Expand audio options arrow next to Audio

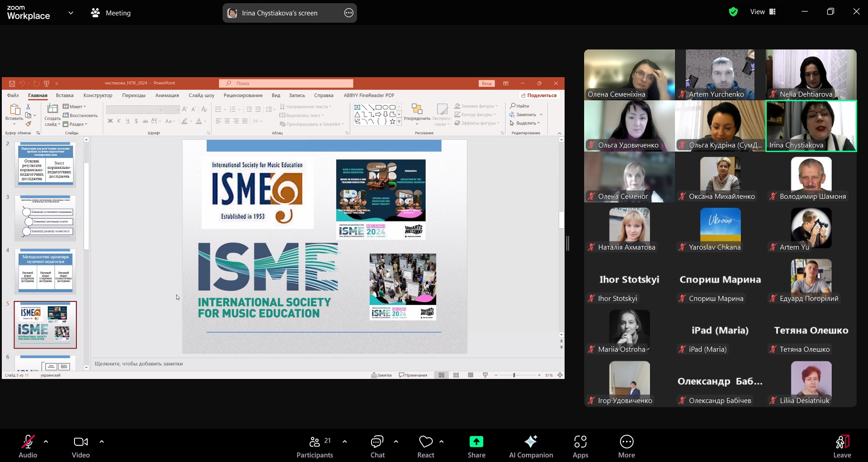point(46,441)
